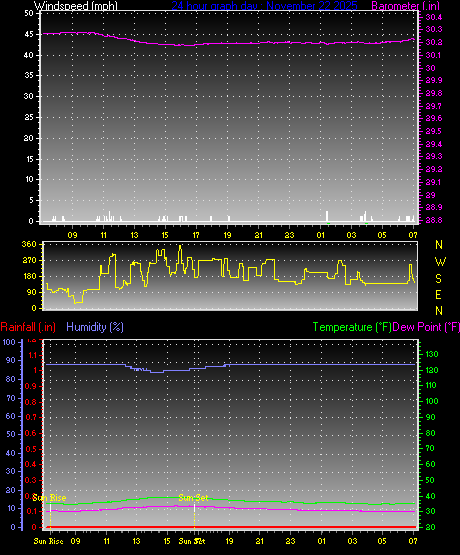Click the 60 value on the temperature axis

(430, 464)
